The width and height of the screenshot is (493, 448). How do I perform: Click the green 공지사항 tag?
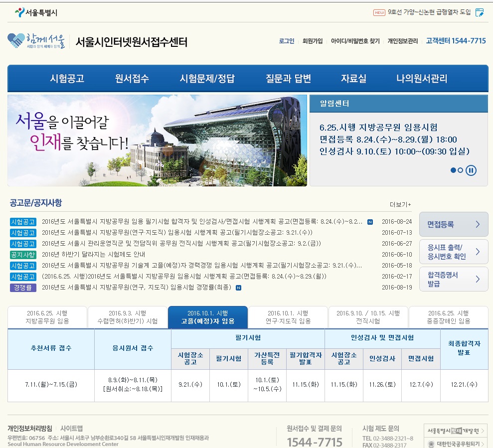coord(23,255)
